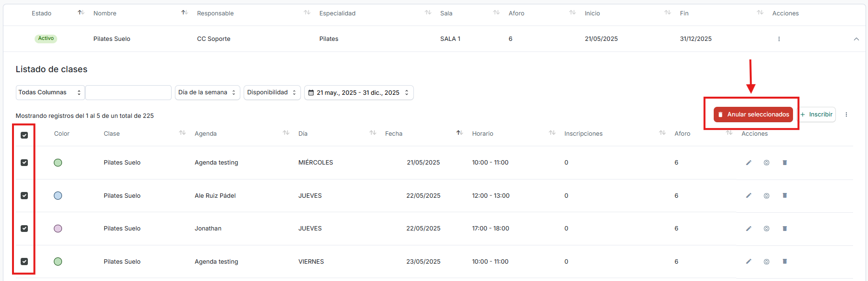Sort class list by Inscripciones arrow icon
Viewport: 868px width, 281px height.
pyautogui.click(x=662, y=133)
